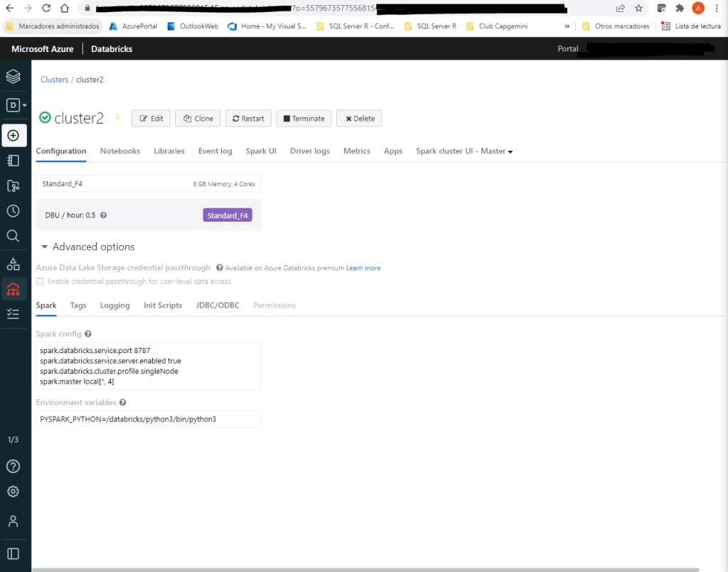Open the persona switcher D dropdown

coord(16,105)
